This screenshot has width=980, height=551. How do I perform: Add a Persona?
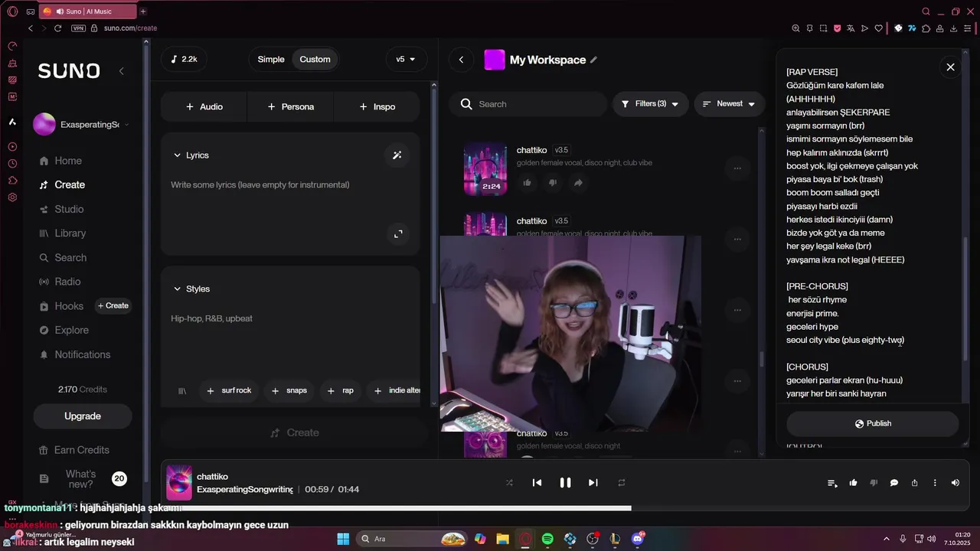[290, 107]
